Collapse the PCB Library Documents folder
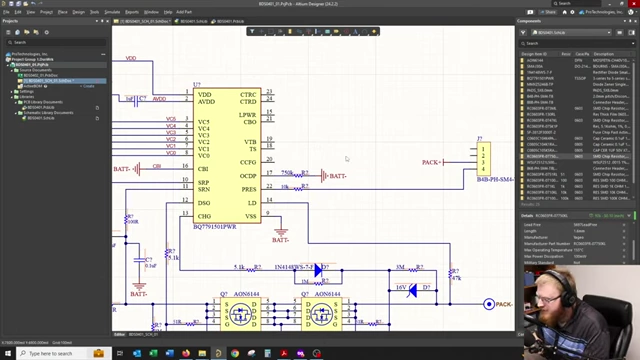This screenshot has width=640, height=360. point(16,102)
